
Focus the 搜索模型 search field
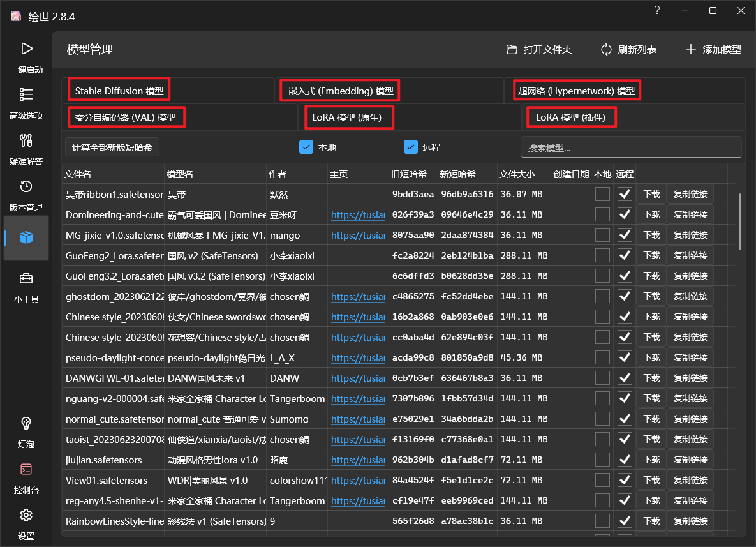[x=631, y=147]
